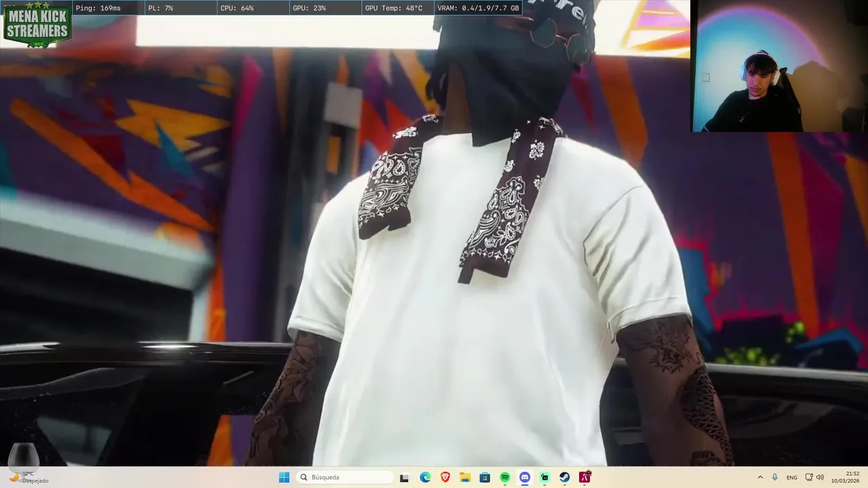This screenshot has width=868, height=488.
Task: Open Brave browser from the taskbar
Action: 445,477
